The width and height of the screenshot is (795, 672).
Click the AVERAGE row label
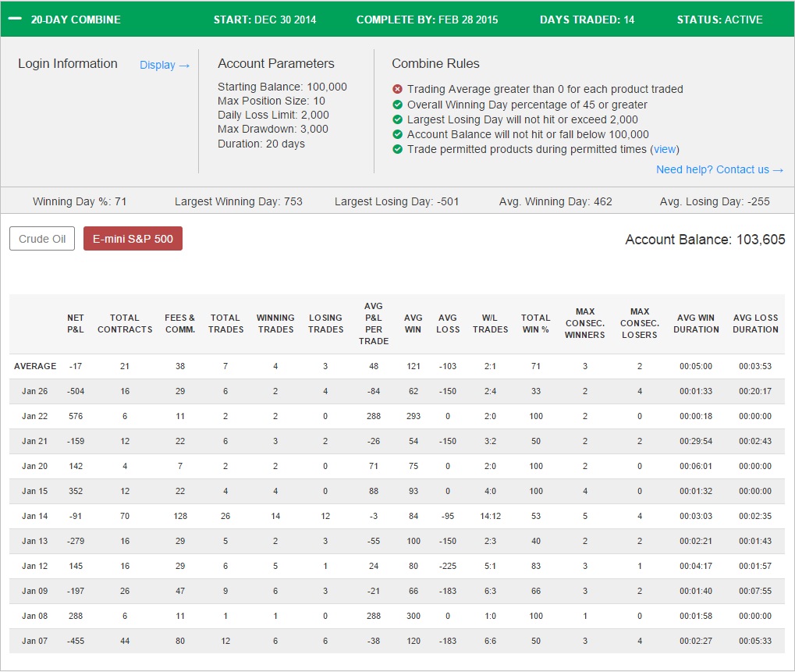click(x=35, y=366)
